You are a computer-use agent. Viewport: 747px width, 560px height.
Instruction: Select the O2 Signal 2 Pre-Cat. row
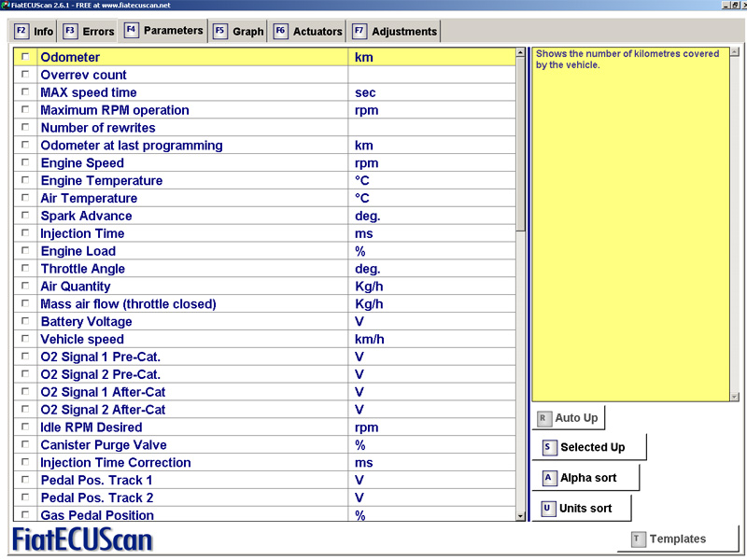click(x=264, y=374)
